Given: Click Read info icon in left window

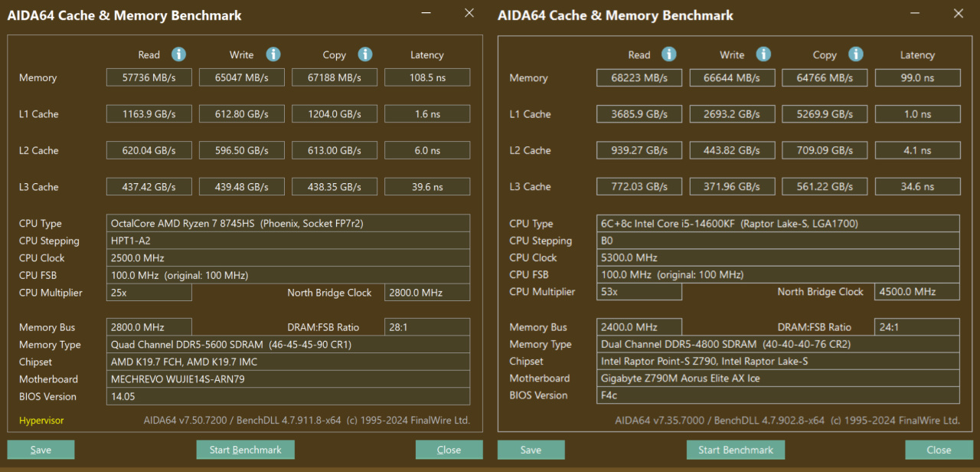Looking at the screenshot, I should 178,54.
